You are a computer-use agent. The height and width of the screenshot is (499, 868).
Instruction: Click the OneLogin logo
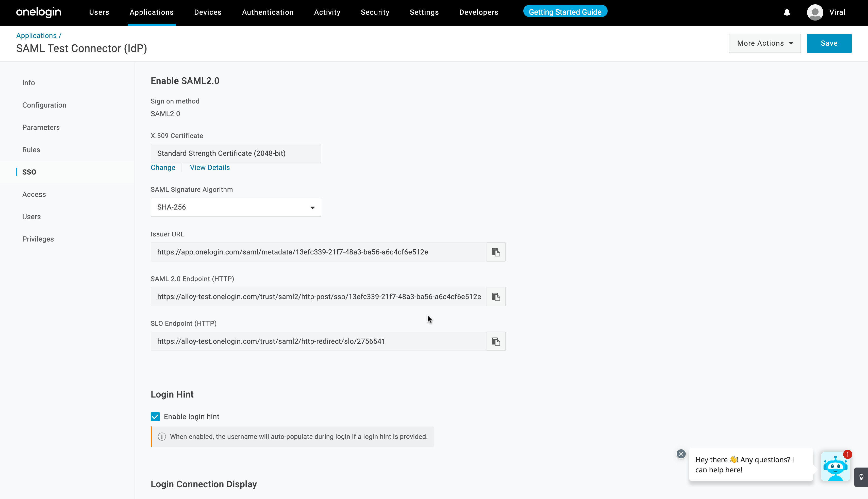[x=38, y=12]
